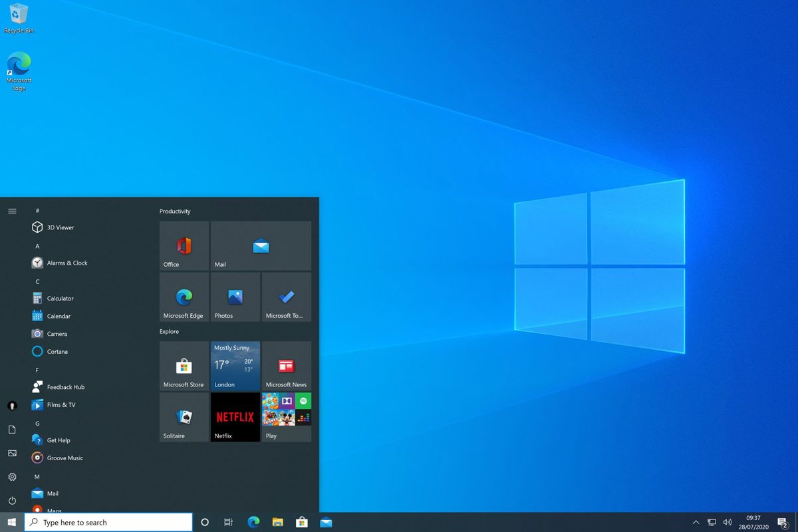Open Alarms & Clock
Viewport: 798px width, 532px height.
(x=66, y=263)
